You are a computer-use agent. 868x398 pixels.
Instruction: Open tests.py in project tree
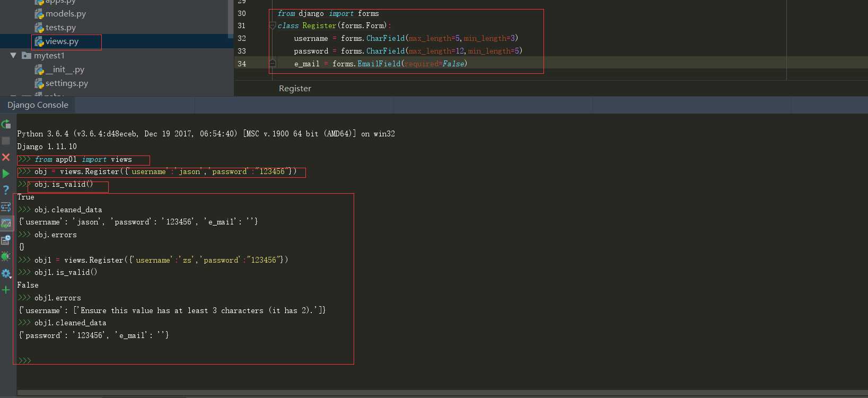click(60, 28)
